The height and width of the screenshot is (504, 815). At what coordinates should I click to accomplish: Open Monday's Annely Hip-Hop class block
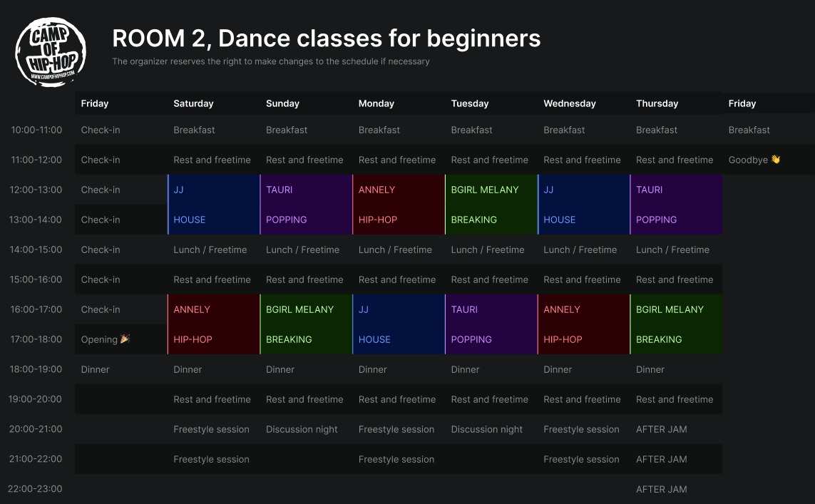[398, 205]
